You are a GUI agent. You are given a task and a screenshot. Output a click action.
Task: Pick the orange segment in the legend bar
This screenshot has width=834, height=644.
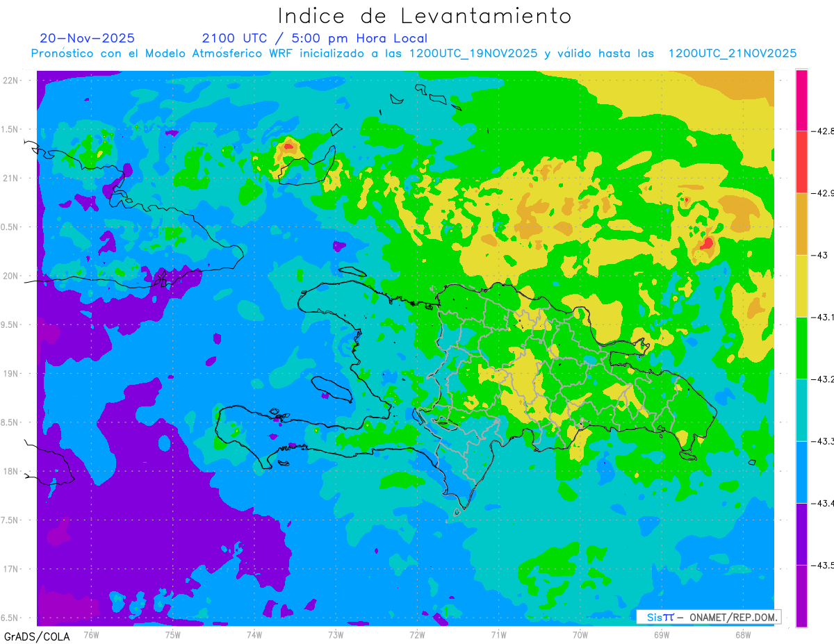pos(801,224)
